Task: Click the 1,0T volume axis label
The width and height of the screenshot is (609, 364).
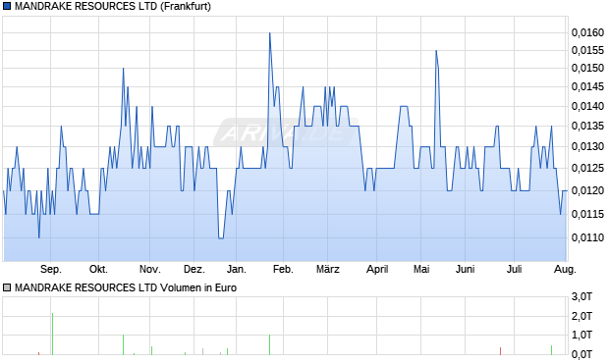Action: tap(581, 335)
